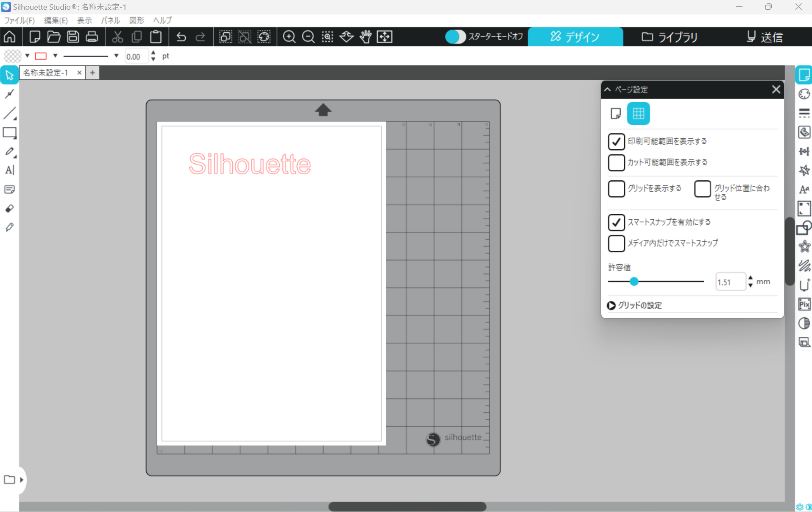Screen dimensions: 812x512
Task: Open fill pattern dropdown arrow
Action: (x=27, y=56)
